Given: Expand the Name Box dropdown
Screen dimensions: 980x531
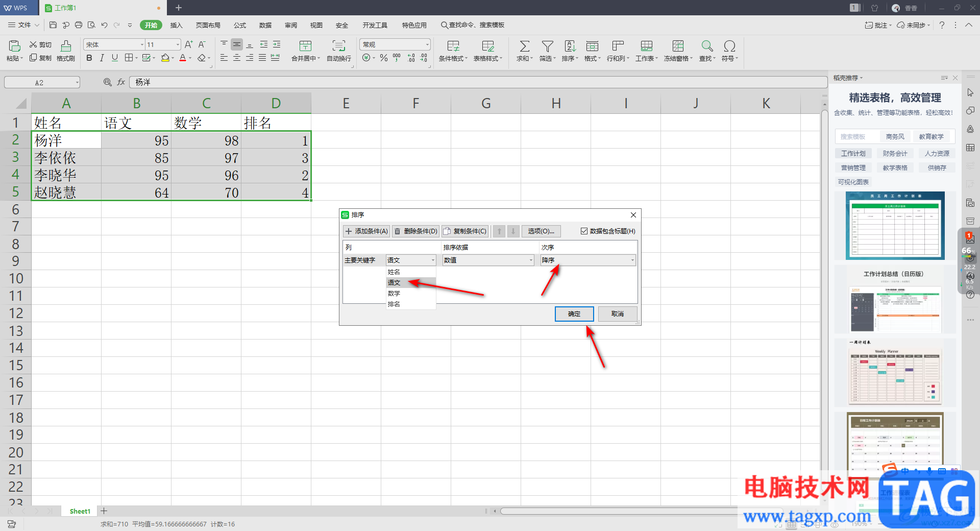Looking at the screenshot, I should click(x=77, y=82).
